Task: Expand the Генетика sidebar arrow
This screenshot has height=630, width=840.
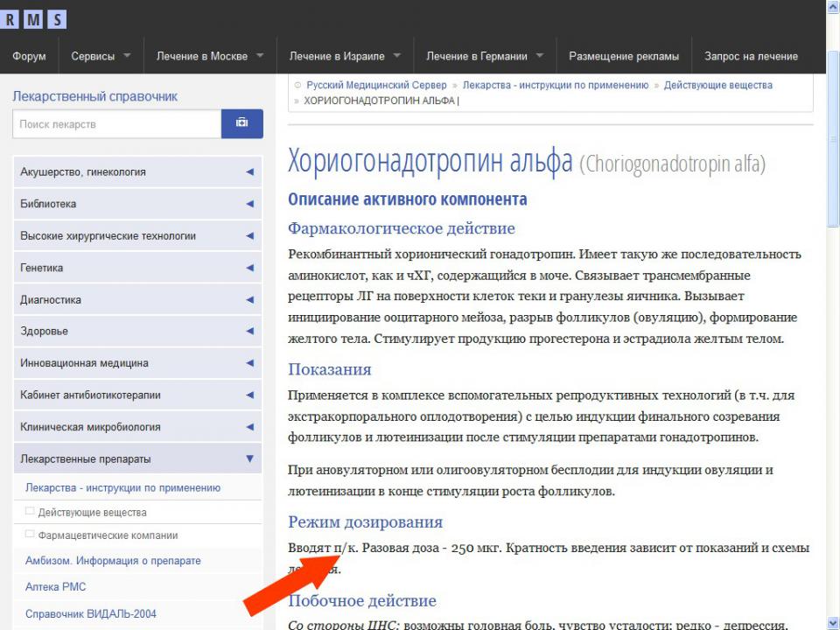Action: pyautogui.click(x=249, y=268)
